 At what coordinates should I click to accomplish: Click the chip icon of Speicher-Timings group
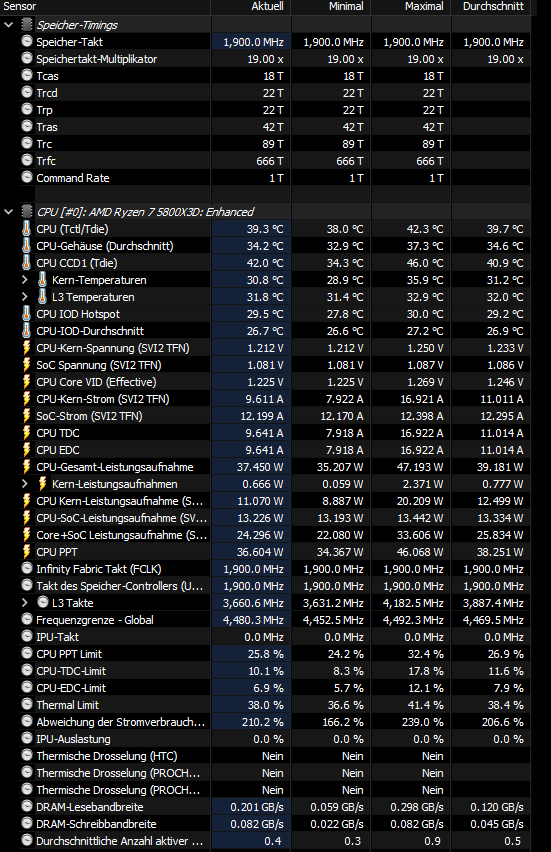pyautogui.click(x=27, y=24)
